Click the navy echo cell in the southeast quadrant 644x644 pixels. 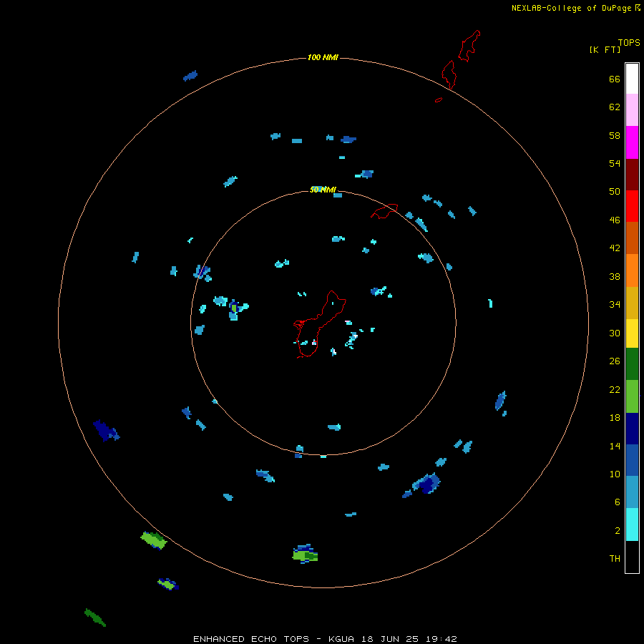click(426, 483)
